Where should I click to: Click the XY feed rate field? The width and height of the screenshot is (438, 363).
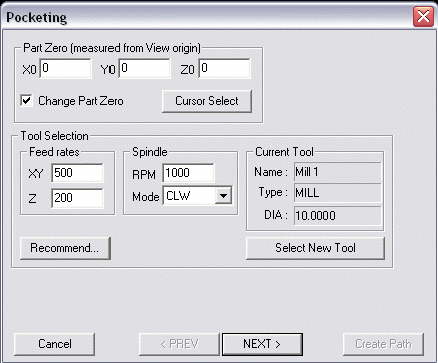pos(77,173)
